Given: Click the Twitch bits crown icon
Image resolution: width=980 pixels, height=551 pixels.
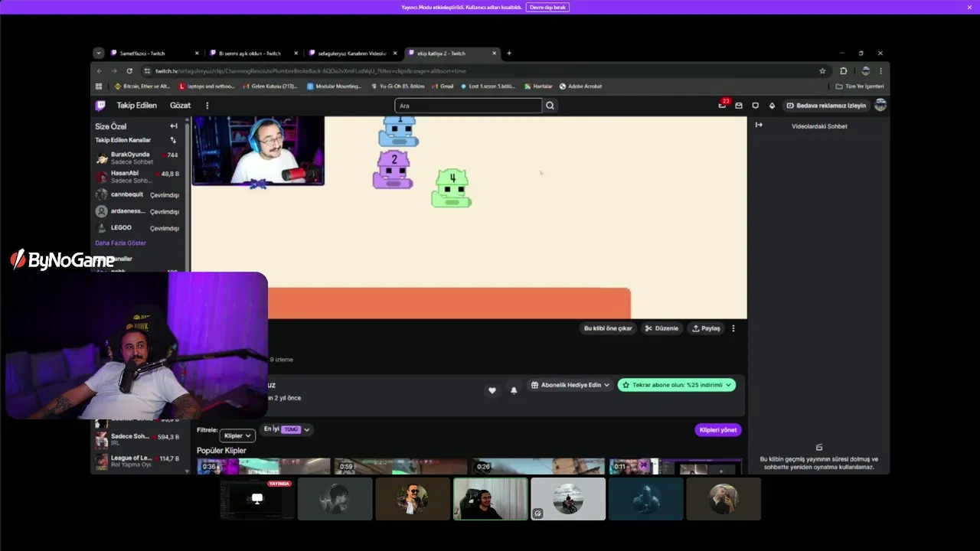Looking at the screenshot, I should [x=772, y=106].
